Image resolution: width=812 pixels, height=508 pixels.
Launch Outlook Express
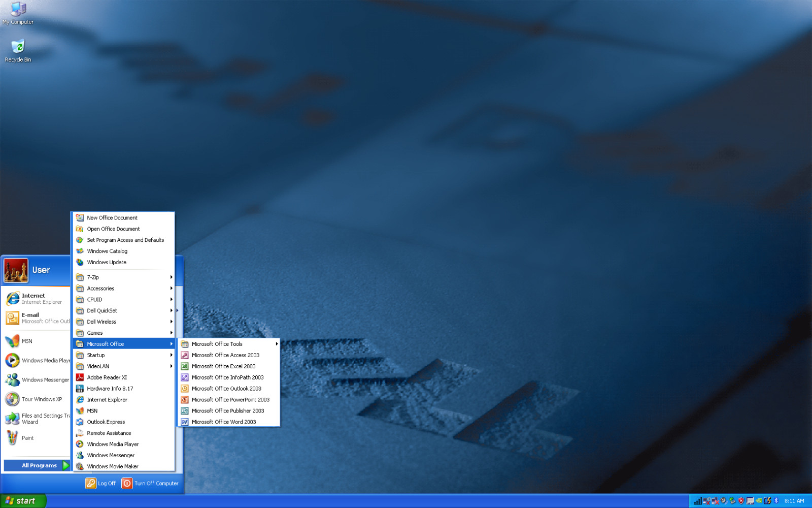pyautogui.click(x=124, y=422)
